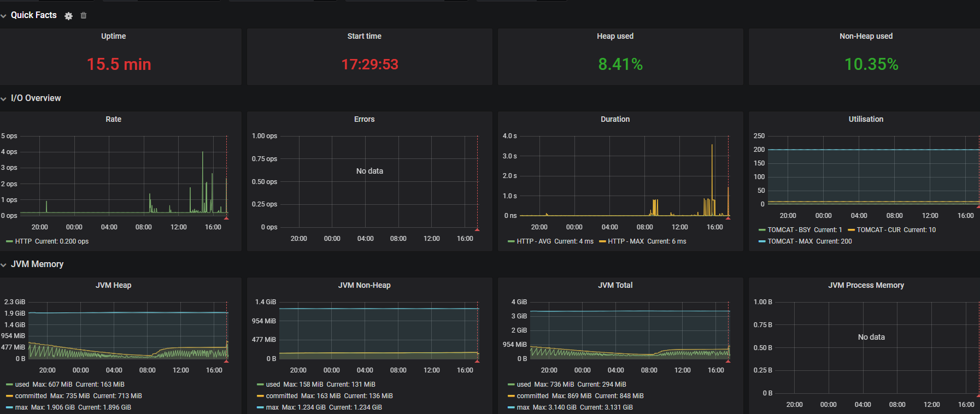Viewport: 980px width, 414px height.
Task: Click "No data" message in Errors panel
Action: (369, 171)
